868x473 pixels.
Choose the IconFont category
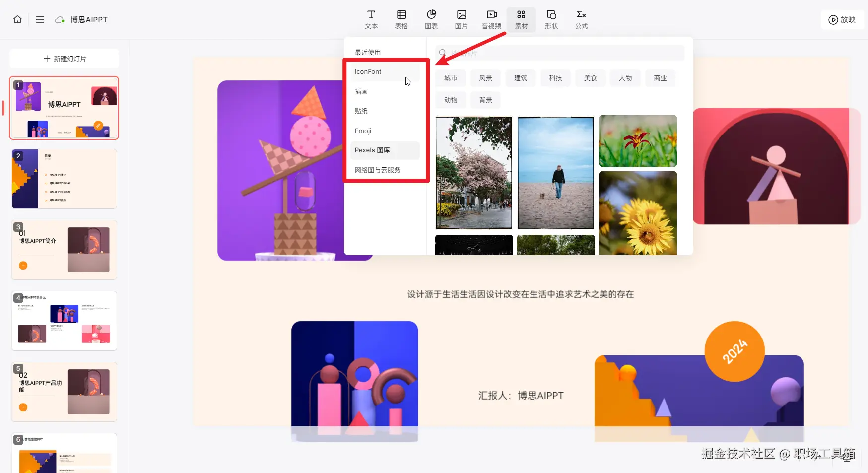385,72
